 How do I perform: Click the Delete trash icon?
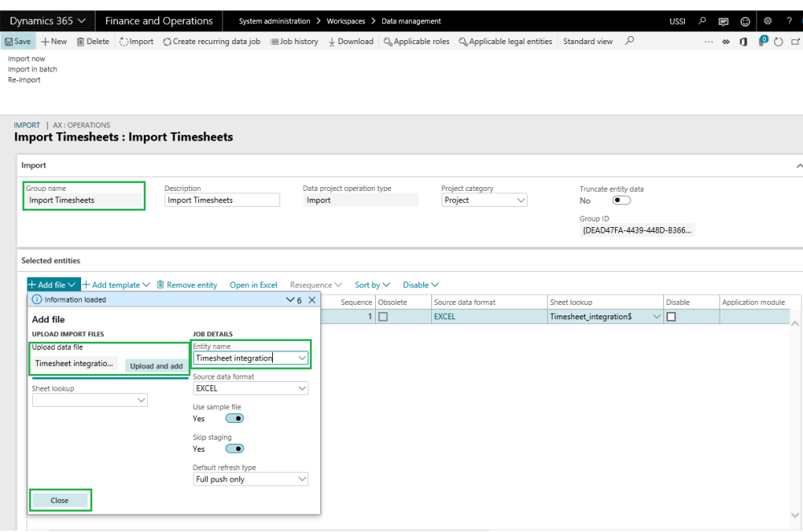(80, 42)
